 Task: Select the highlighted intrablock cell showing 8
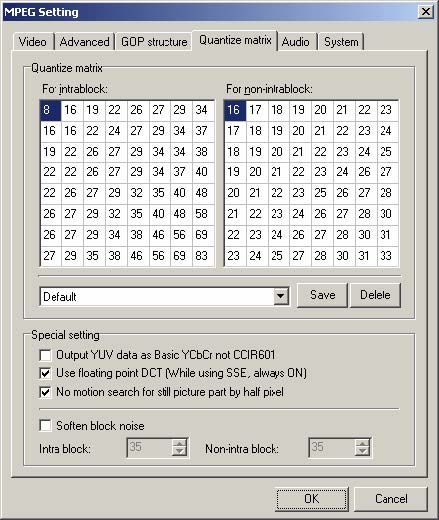(50, 110)
